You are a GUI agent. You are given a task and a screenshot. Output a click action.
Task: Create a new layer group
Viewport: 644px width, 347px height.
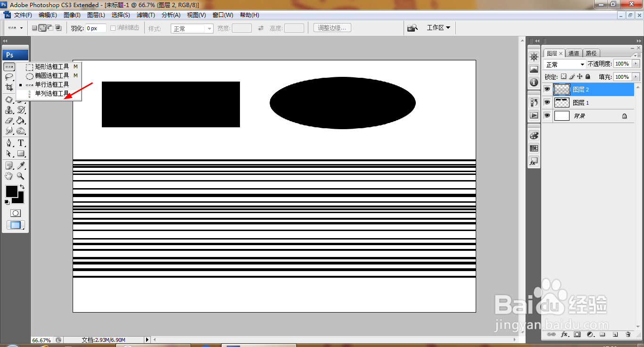tap(603, 334)
